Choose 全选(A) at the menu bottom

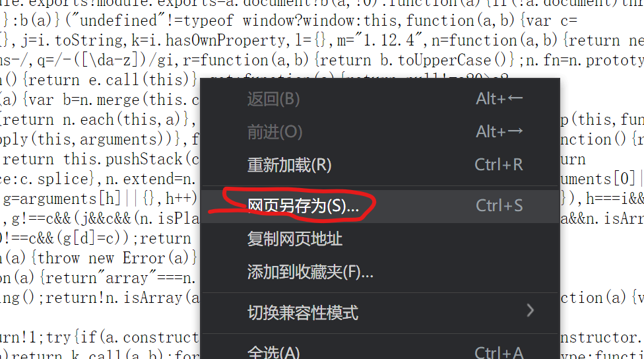click(274, 352)
